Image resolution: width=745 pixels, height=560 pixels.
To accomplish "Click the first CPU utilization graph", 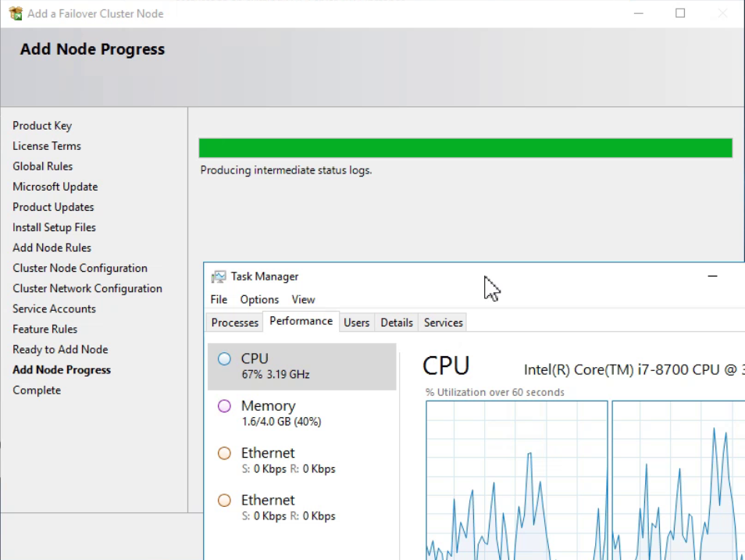I will click(517, 480).
